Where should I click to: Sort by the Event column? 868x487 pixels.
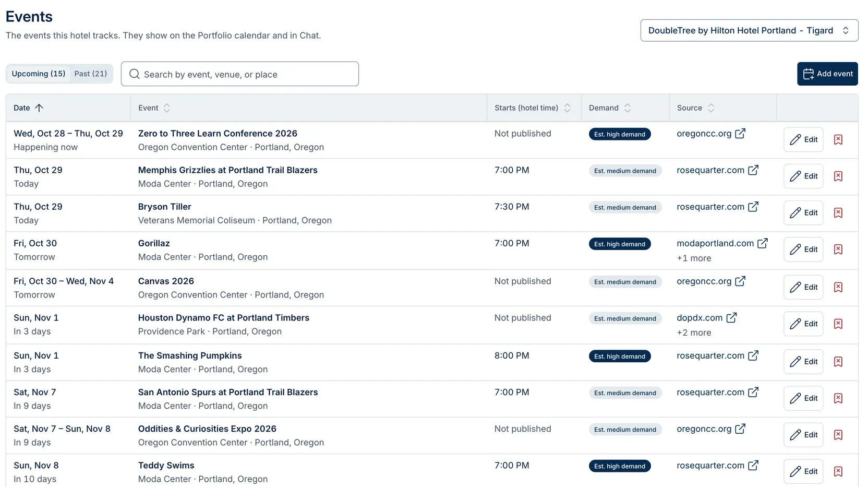tap(154, 108)
